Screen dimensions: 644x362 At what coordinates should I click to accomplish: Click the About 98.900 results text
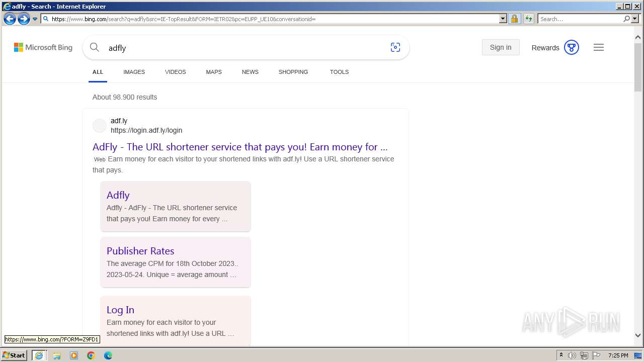click(125, 97)
